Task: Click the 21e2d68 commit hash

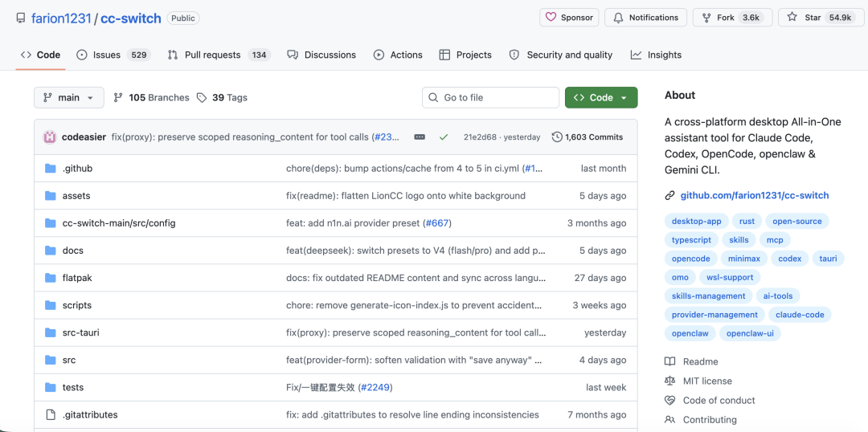Action: [x=479, y=137]
